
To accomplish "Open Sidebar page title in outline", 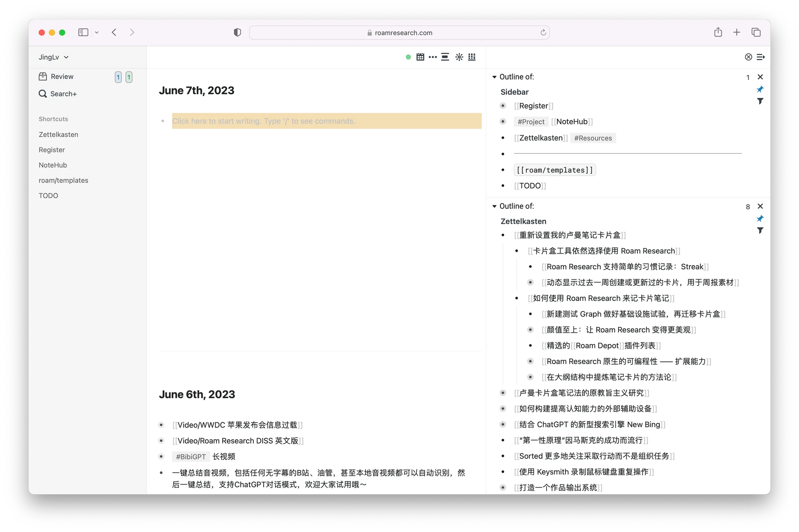I will point(514,92).
